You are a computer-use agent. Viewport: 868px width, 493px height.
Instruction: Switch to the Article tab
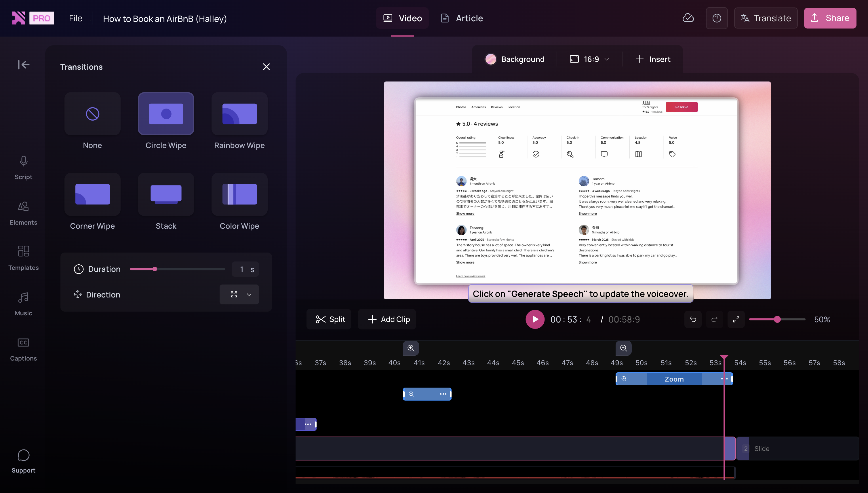pyautogui.click(x=462, y=18)
